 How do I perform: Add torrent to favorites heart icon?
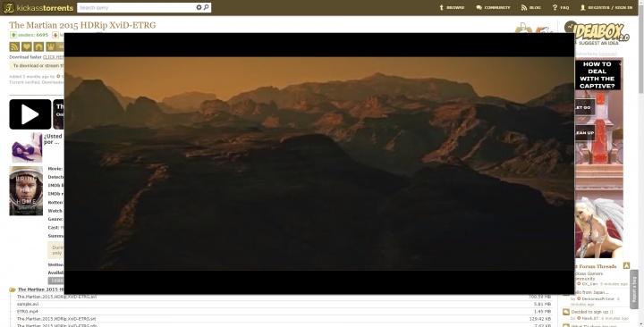pos(27,46)
